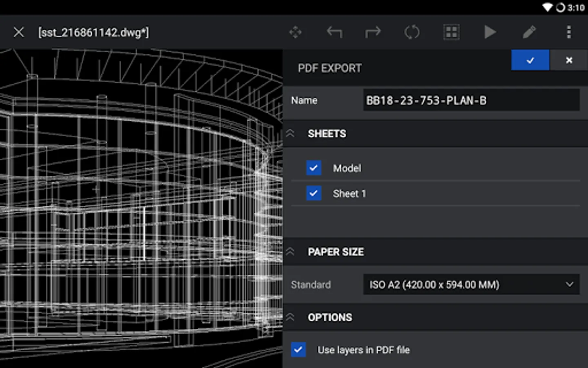Click the redo arrow icon
The width and height of the screenshot is (588, 368).
(373, 32)
